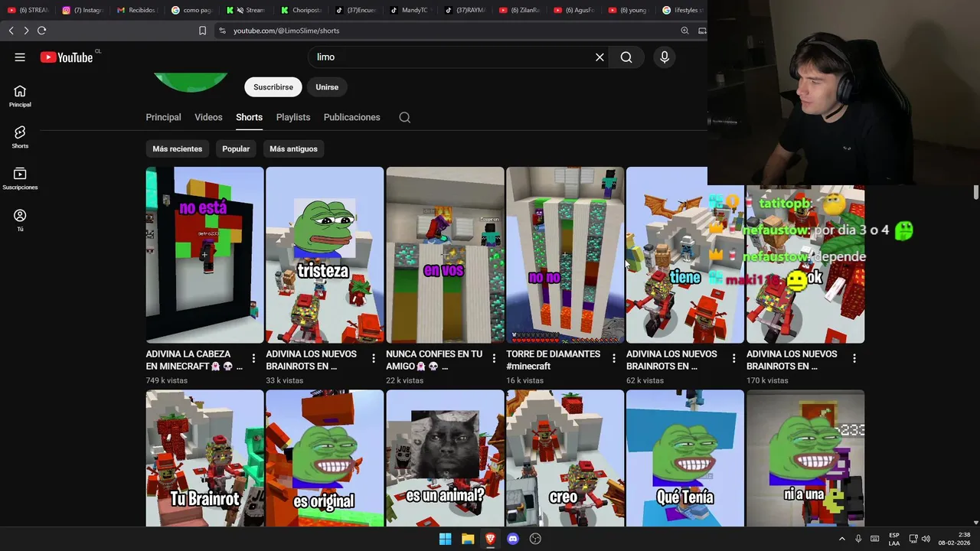Click the Unirse membership button
Image resolution: width=980 pixels, height=551 pixels.
tap(327, 87)
